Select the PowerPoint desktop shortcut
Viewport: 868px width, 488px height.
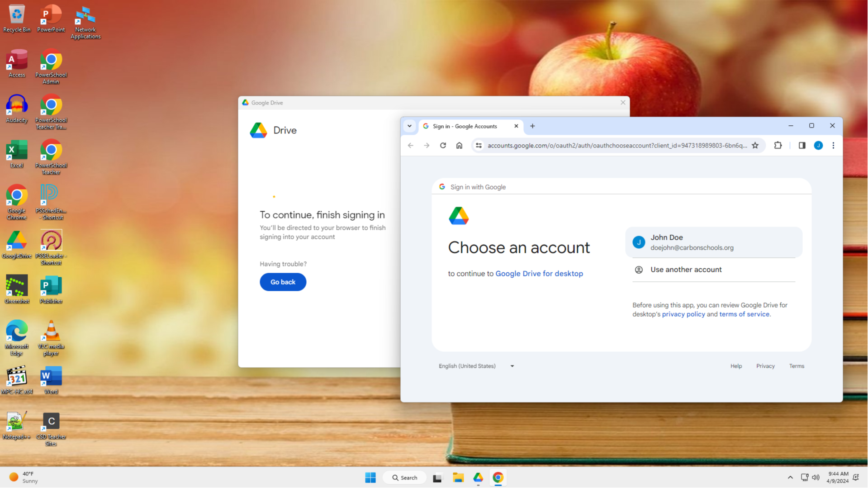click(x=51, y=19)
